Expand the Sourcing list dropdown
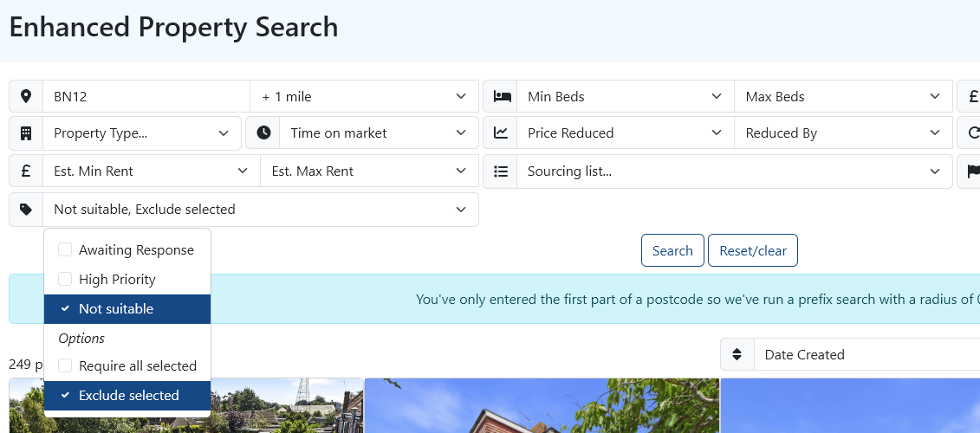Image resolution: width=980 pixels, height=433 pixels. (735, 171)
